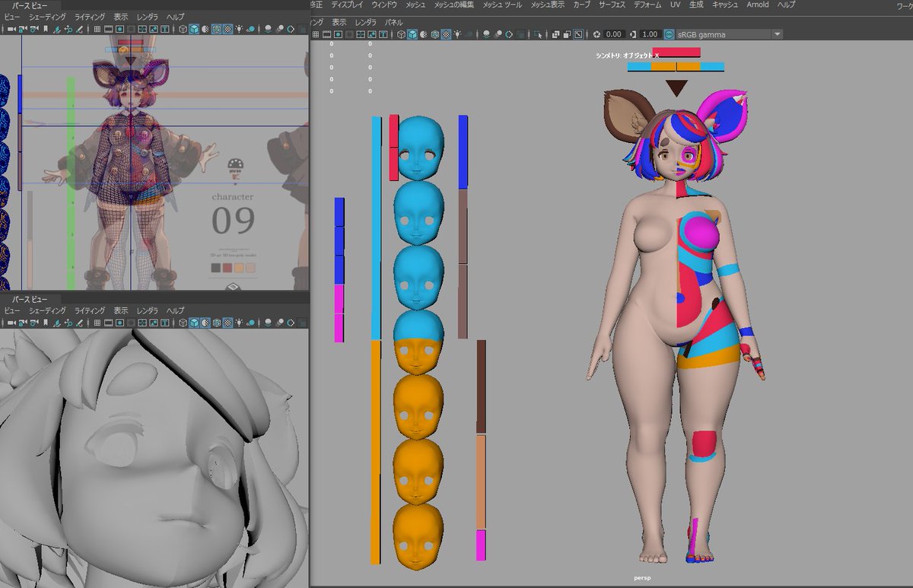Click the select camera icon in the top-left panel
Viewport: 913px width, 588px height.
click(x=10, y=29)
